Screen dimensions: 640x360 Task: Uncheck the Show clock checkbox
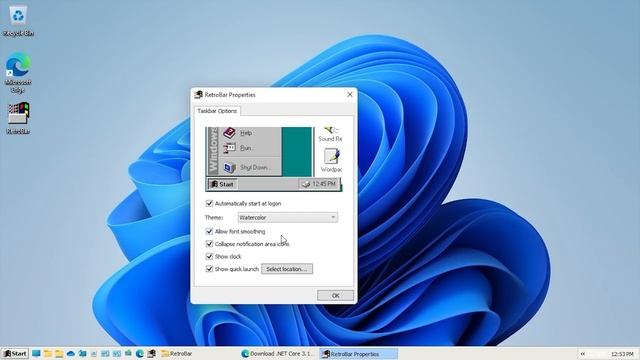pyautogui.click(x=209, y=256)
